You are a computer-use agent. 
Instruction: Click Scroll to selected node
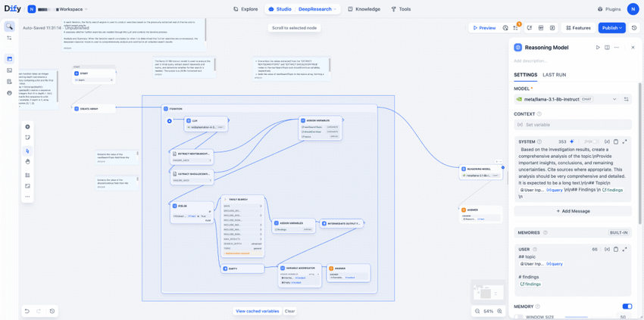(294, 28)
